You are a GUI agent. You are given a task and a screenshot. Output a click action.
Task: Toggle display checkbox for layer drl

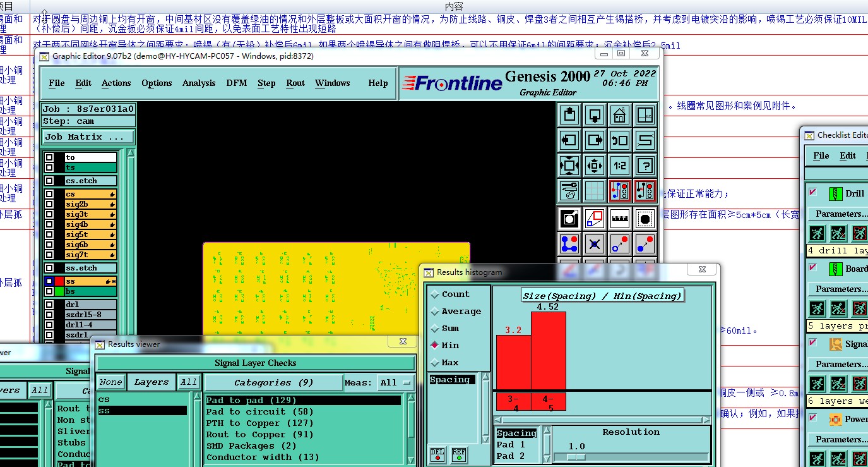click(x=49, y=305)
